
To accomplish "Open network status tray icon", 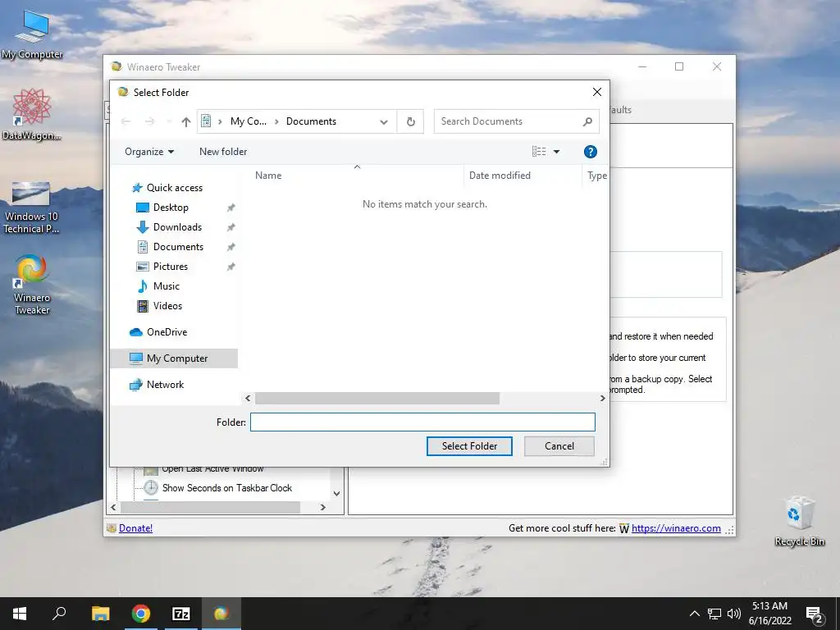I will click(714, 614).
